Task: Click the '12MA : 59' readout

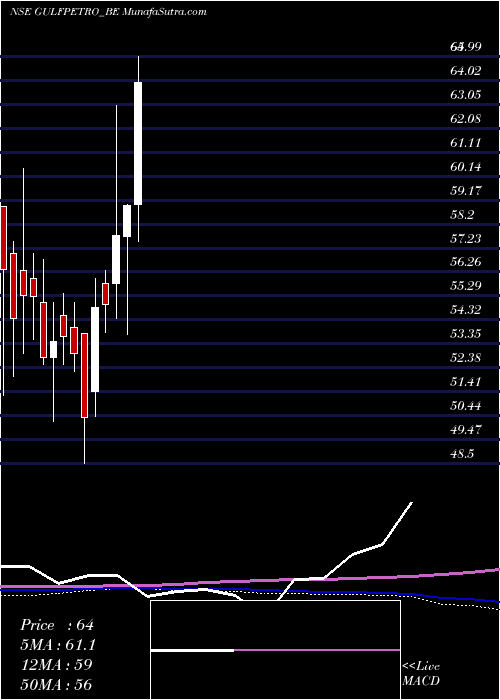Action: (56, 664)
